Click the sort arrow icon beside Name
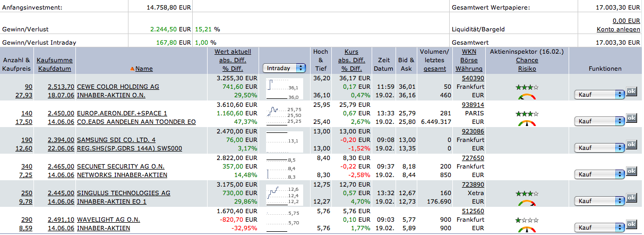The height and width of the screenshot is (235, 644). click(132, 69)
